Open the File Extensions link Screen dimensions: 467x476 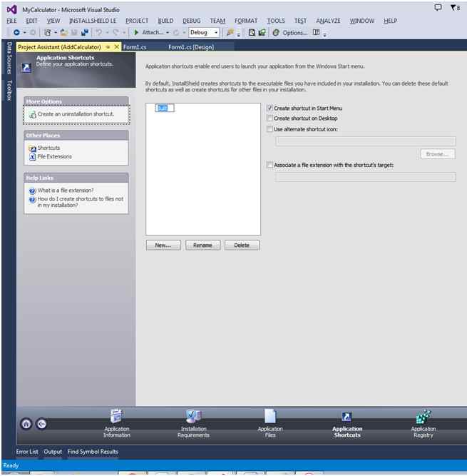click(x=55, y=156)
